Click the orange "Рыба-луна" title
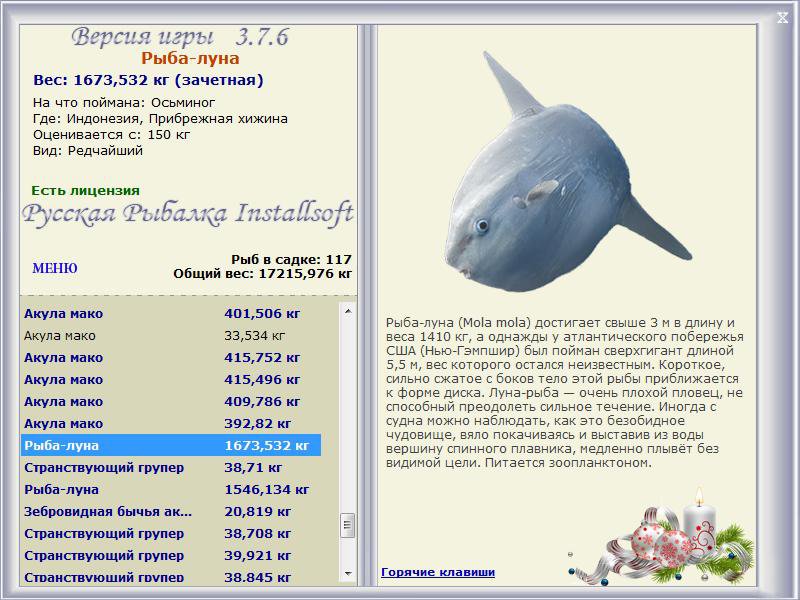The image size is (800, 600). (190, 58)
